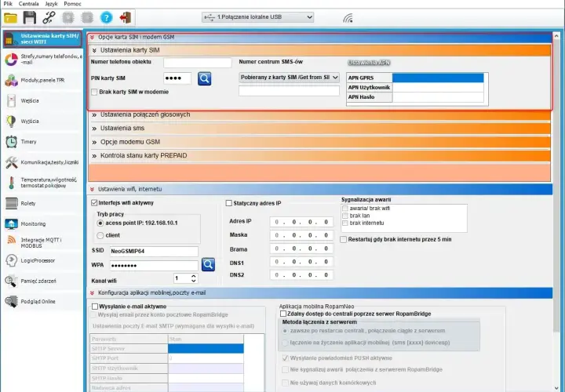This screenshot has height=392, width=565.
Task: Open the Monitoring section
Action: pos(42,224)
